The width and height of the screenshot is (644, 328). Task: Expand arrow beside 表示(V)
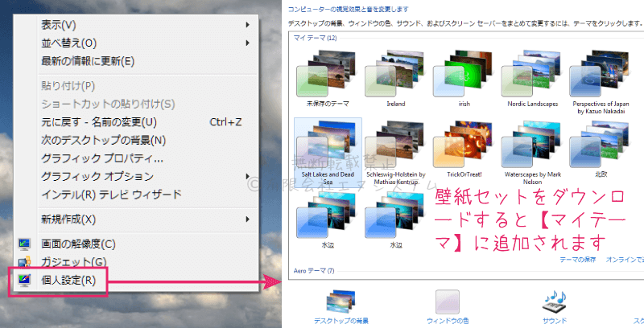pos(248,25)
